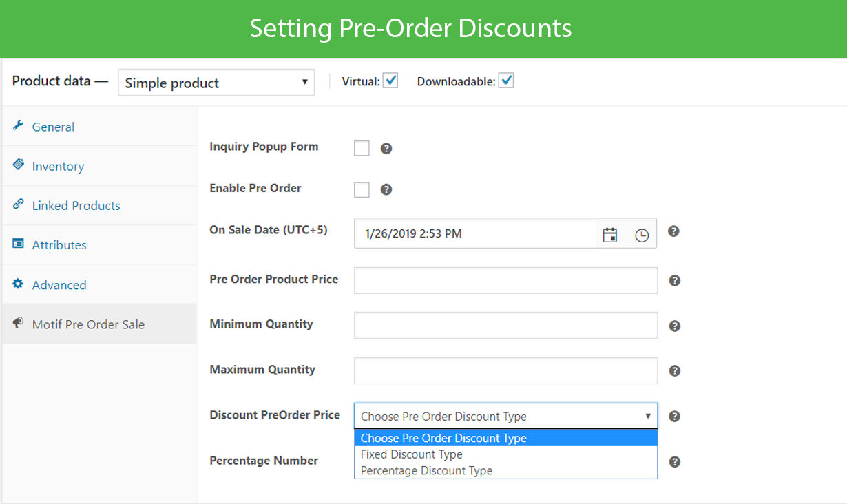Click the Percentage Number label
This screenshot has height=504, width=847.
click(x=264, y=461)
